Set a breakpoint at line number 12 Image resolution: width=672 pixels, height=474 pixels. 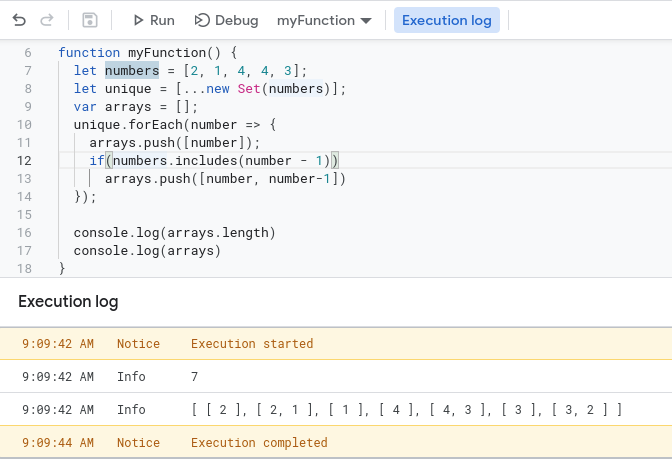point(25,160)
